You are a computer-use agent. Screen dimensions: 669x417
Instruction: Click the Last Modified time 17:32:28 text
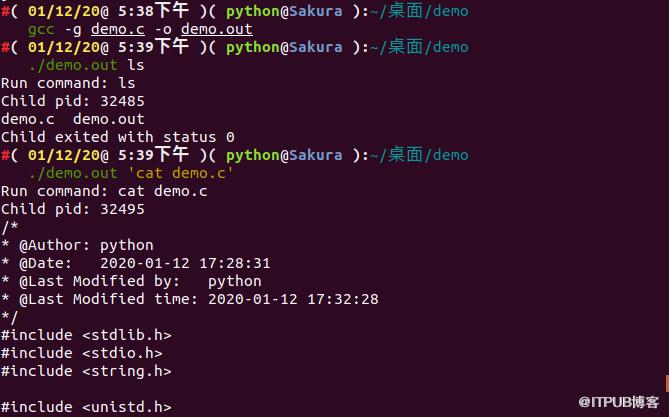click(343, 299)
